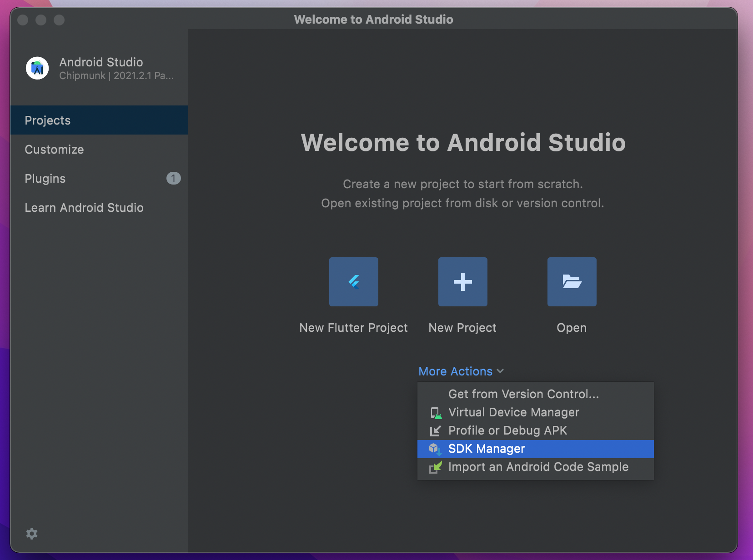Select the Projects tab
This screenshot has height=560, width=753.
(x=99, y=120)
